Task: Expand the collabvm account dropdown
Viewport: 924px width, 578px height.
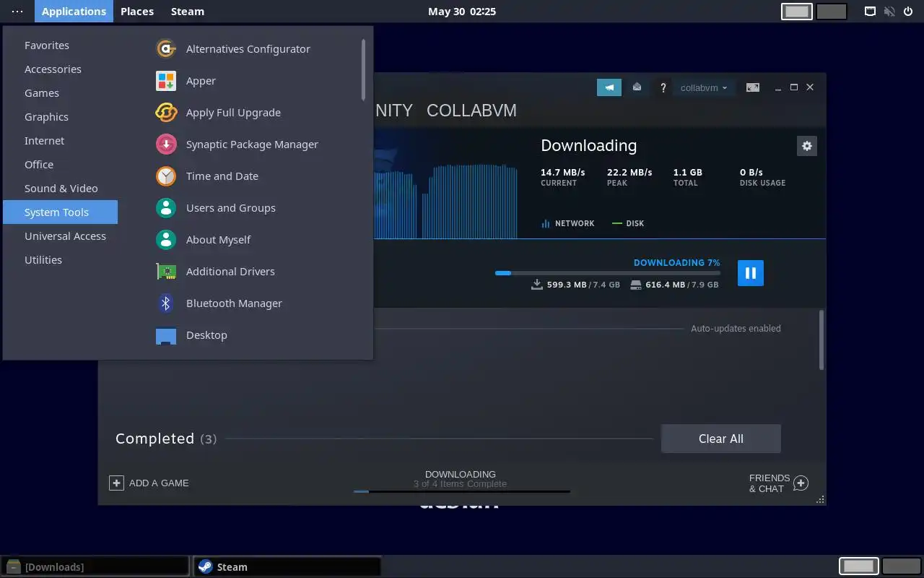Action: 704,87
